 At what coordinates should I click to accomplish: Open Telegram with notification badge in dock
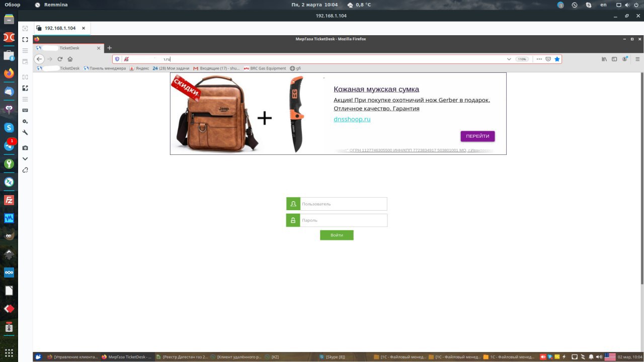[9, 146]
